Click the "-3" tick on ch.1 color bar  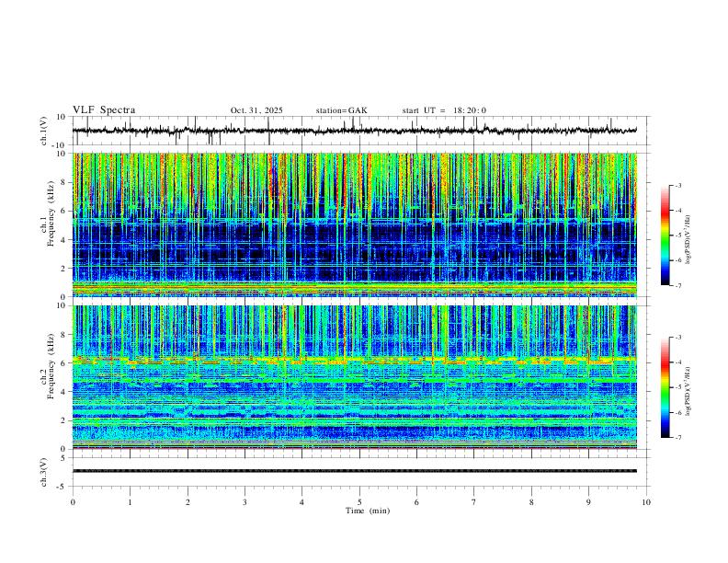click(678, 185)
